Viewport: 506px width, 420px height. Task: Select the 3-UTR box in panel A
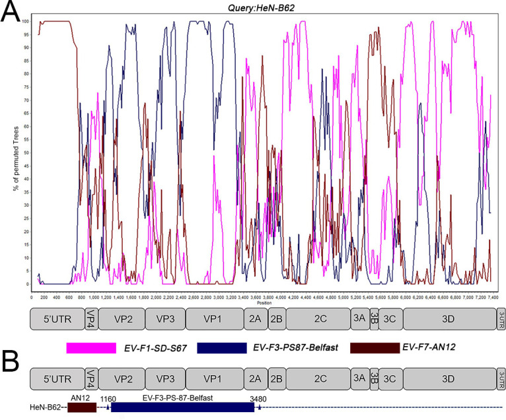pos(501,319)
